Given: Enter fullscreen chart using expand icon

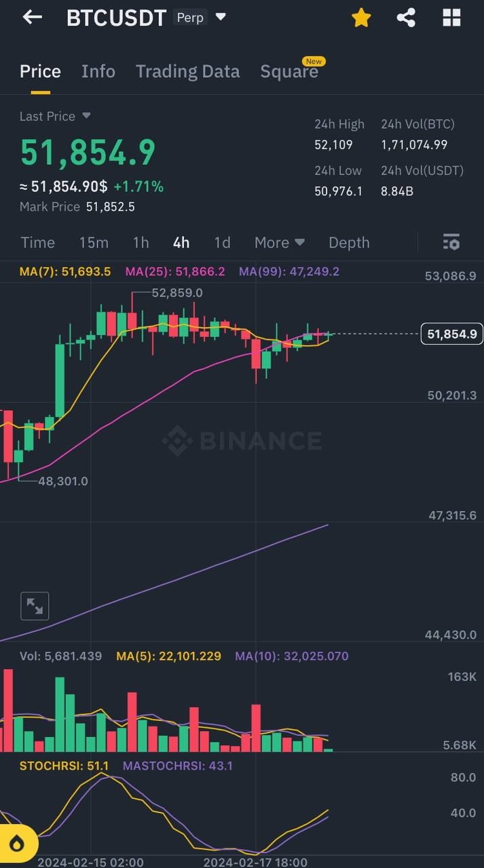Looking at the screenshot, I should (x=34, y=606).
